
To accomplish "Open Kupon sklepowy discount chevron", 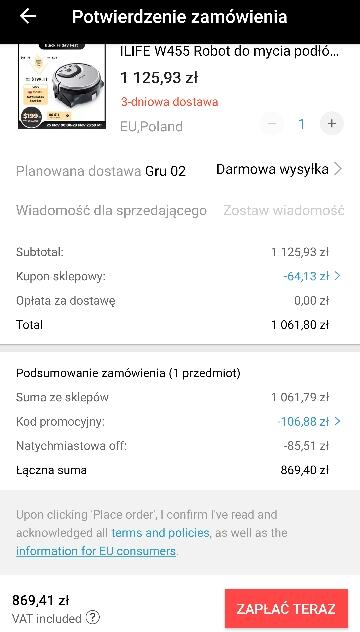I will click(x=337, y=276).
